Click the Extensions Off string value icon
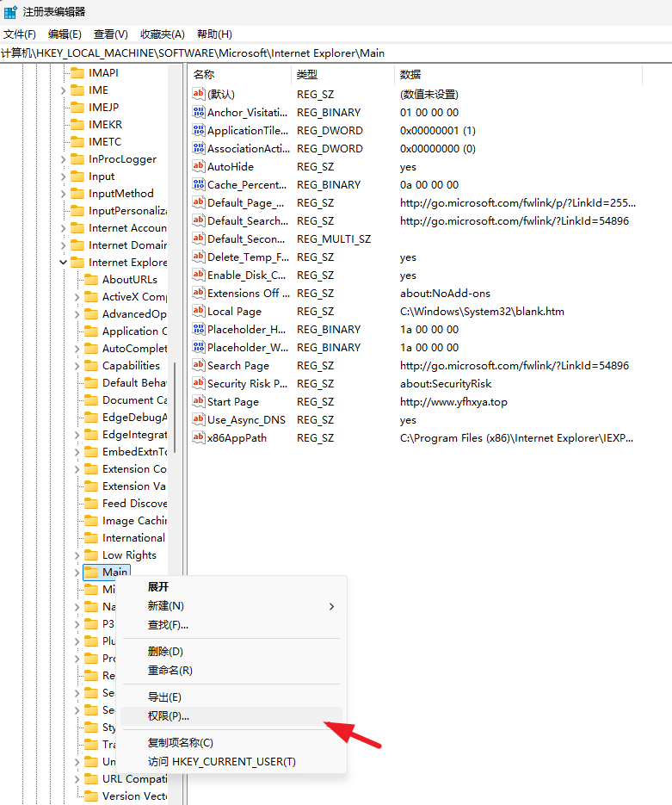The width and height of the screenshot is (672, 805). pos(199,293)
